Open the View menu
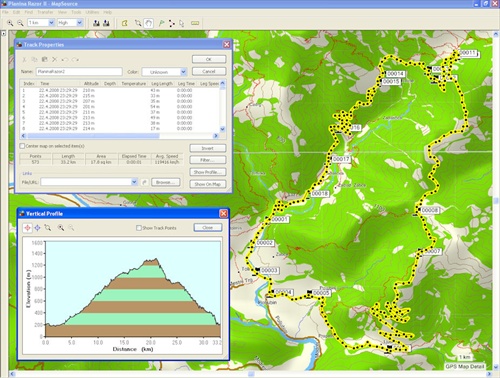Screen dimensions: 500x378 point(62,12)
